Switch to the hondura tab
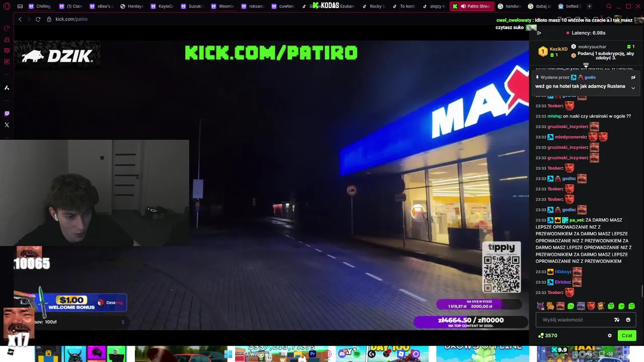Image resolution: width=644 pixels, height=362 pixels. (x=510, y=6)
